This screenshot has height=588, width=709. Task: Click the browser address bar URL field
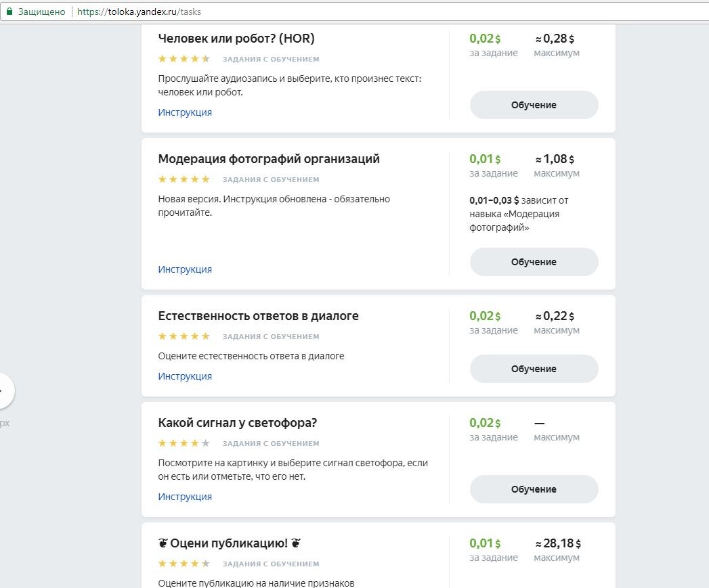[x=135, y=11]
